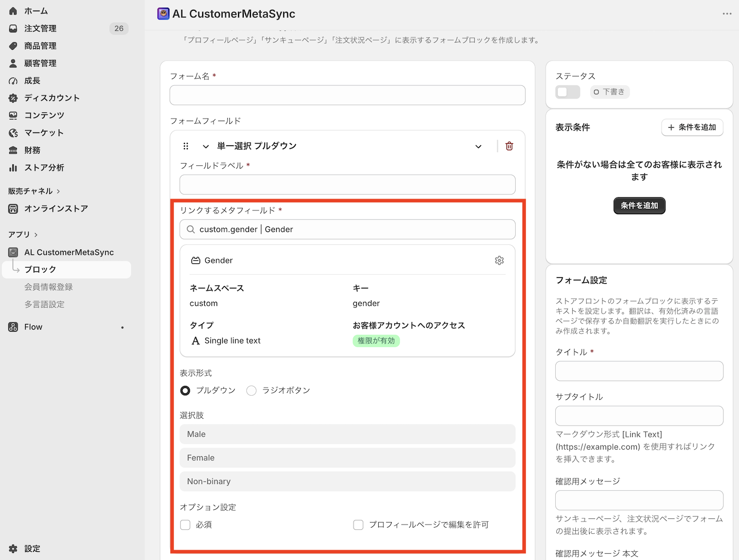Click the ストア分析 bar chart icon

pyautogui.click(x=13, y=168)
